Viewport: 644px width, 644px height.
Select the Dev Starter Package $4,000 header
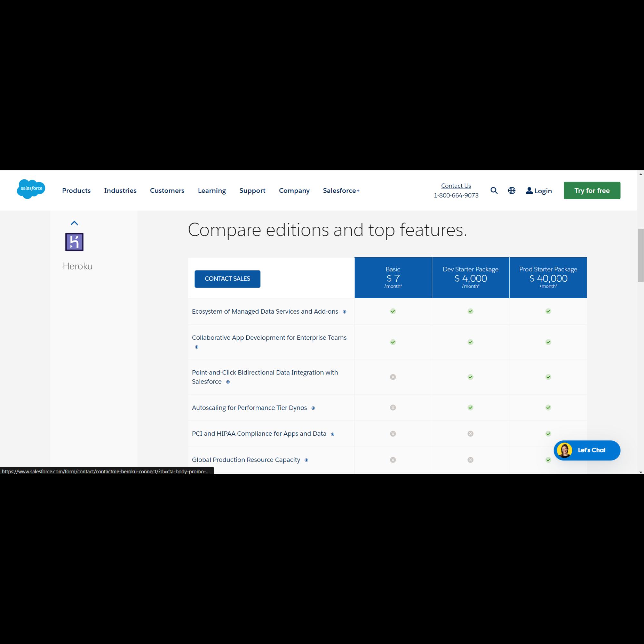pos(471,277)
